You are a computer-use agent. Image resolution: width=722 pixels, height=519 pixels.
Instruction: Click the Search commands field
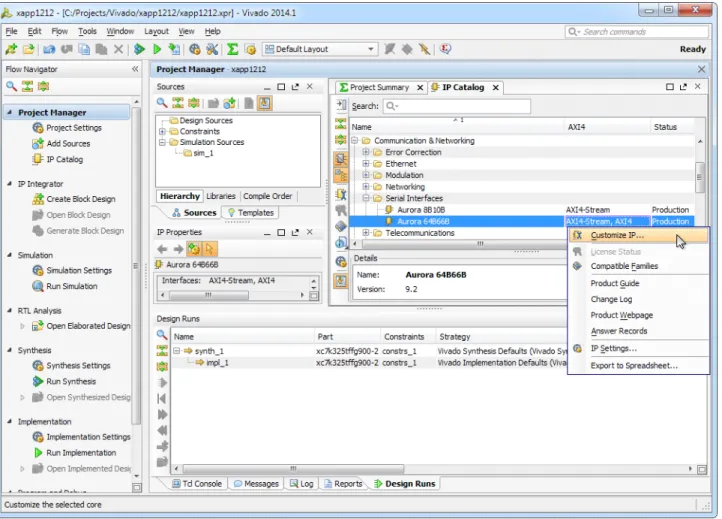tap(637, 32)
